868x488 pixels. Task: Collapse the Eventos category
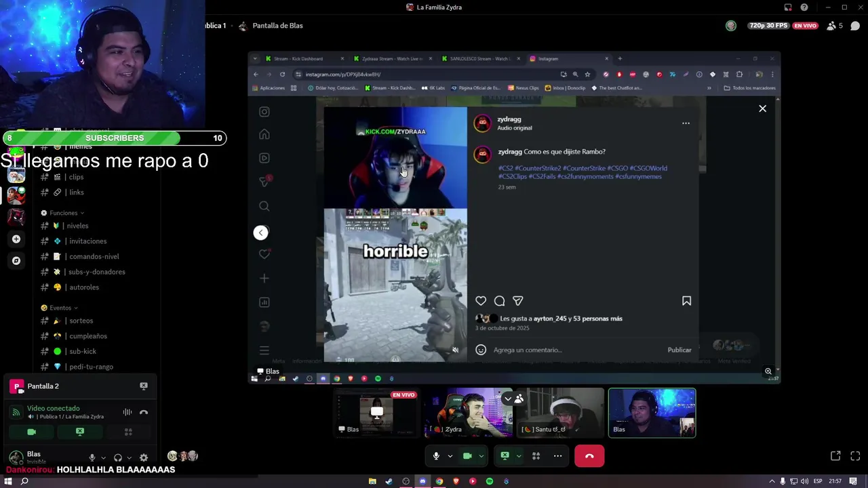click(60, 308)
